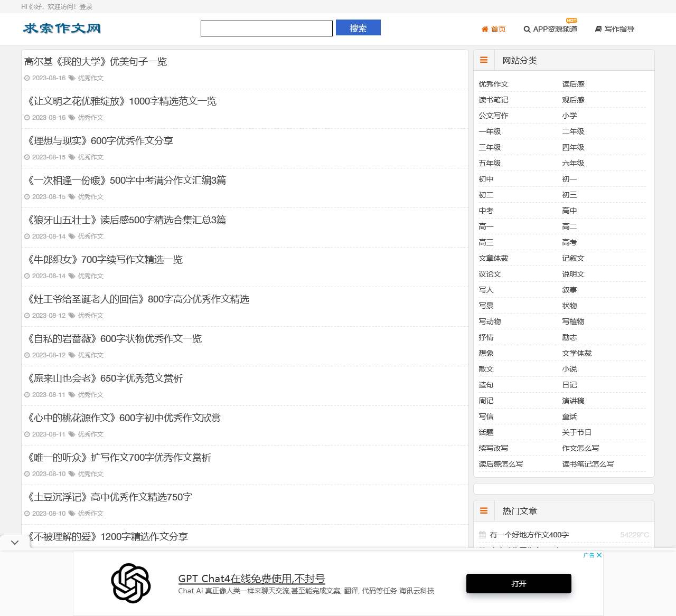This screenshot has height=616, width=676.
Task: Open hot article 有一个好地方作文400字
Action: tap(529, 535)
